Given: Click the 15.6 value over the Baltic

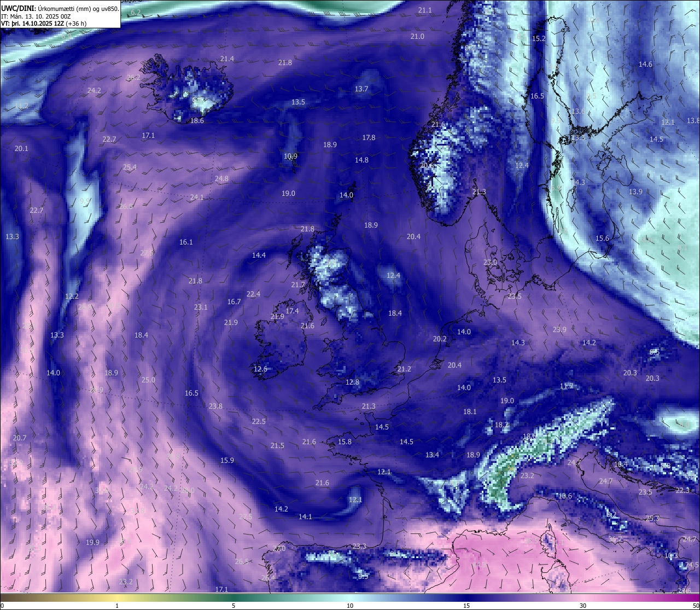Looking at the screenshot, I should point(602,238).
